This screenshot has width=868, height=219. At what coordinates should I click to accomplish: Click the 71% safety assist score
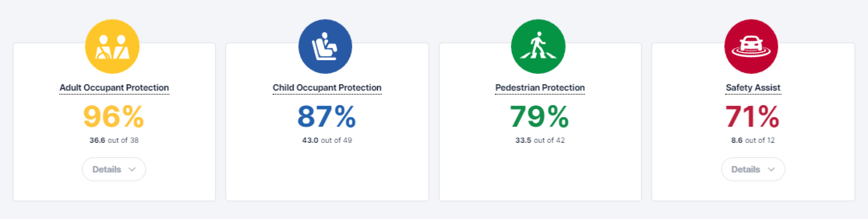pos(753,117)
